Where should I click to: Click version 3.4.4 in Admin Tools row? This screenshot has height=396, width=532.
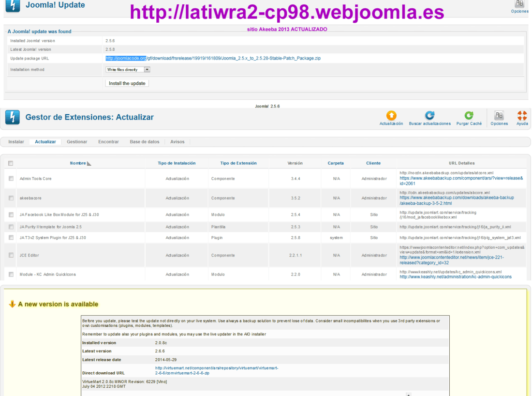(x=296, y=179)
